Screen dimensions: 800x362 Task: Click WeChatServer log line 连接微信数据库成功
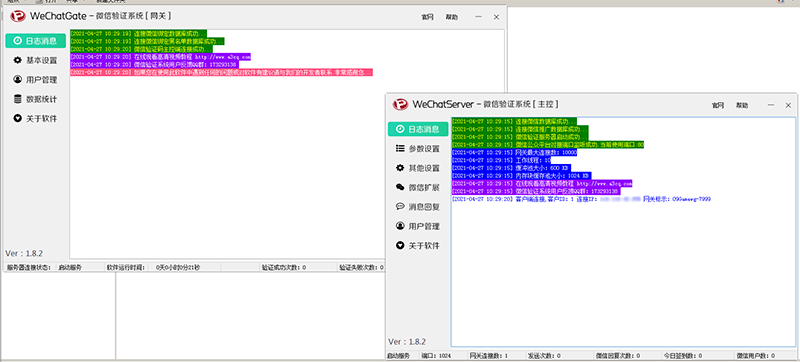tap(514, 122)
